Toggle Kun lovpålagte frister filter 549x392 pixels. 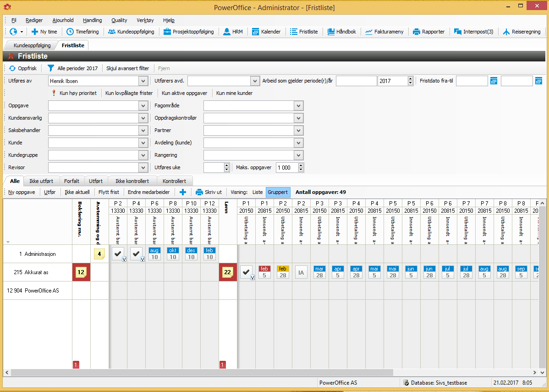[x=129, y=93]
